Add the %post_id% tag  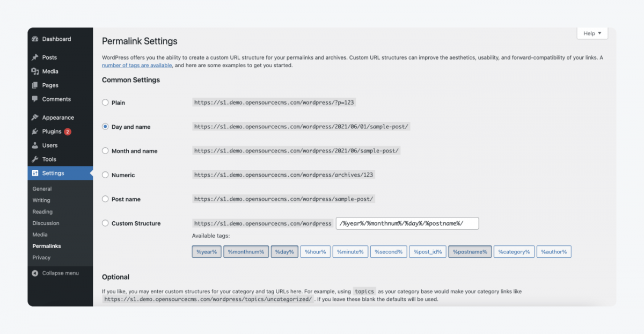(428, 252)
